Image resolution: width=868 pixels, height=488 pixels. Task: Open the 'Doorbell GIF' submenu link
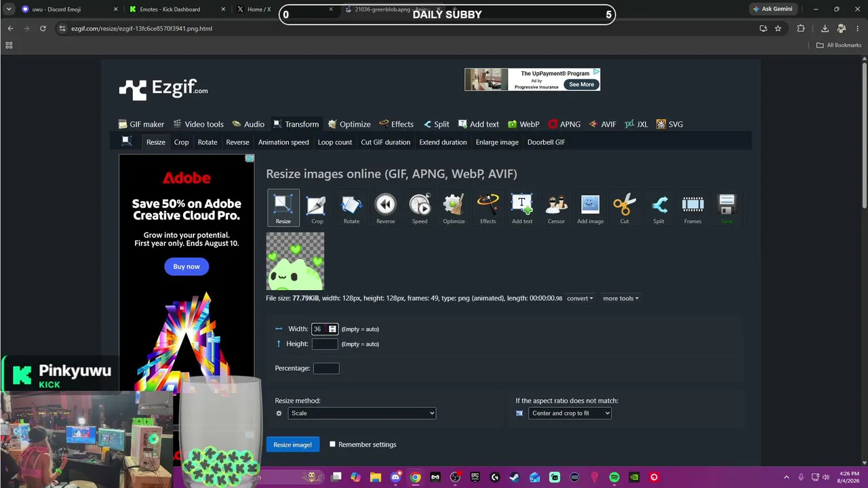[x=546, y=142]
